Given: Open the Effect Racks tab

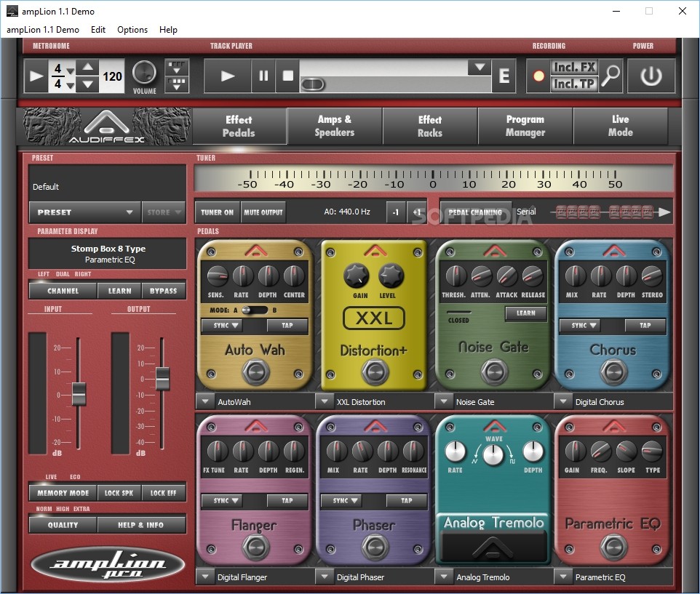Looking at the screenshot, I should coord(430,127).
